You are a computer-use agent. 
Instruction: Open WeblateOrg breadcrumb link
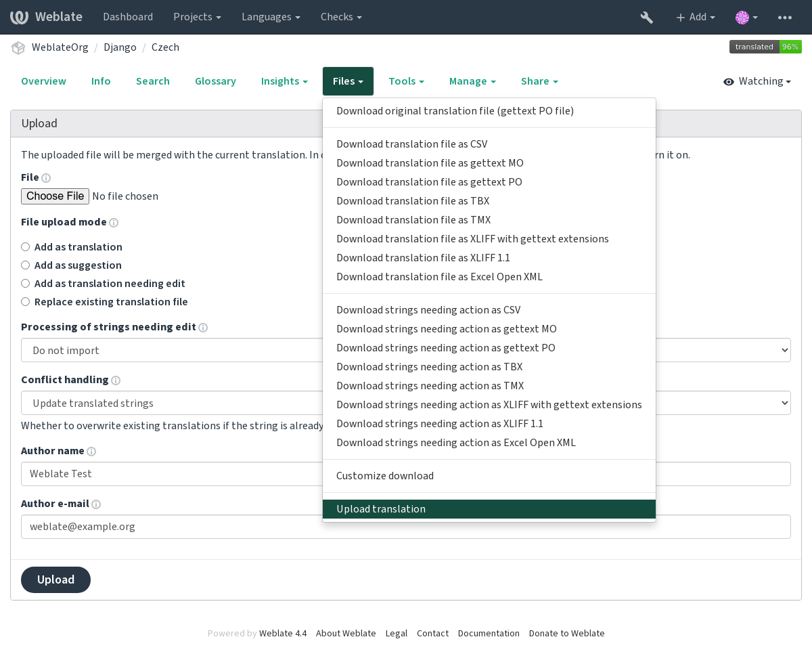[x=60, y=47]
